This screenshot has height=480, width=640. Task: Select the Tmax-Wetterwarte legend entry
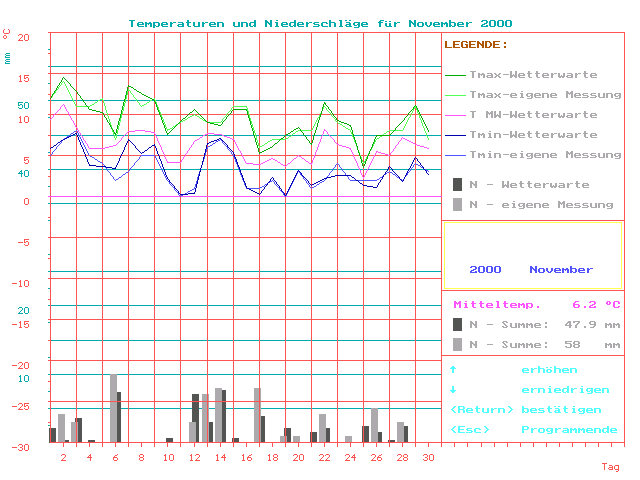coord(533,75)
